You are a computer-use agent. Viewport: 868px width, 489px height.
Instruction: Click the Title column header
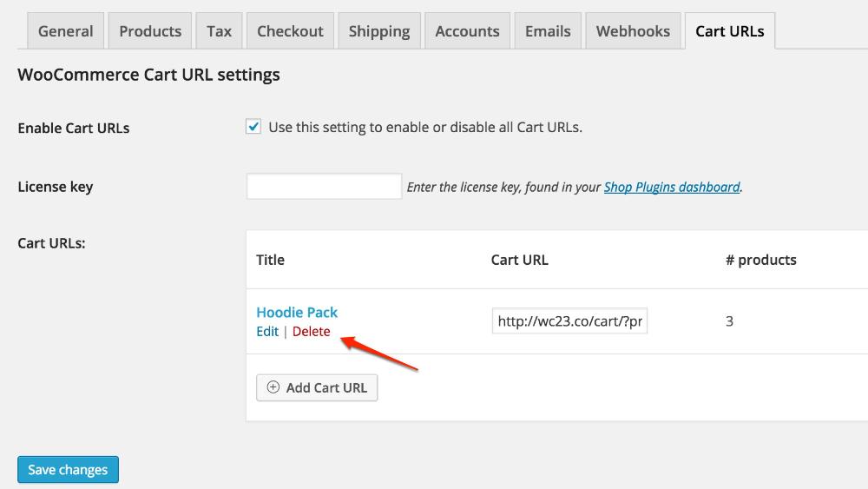point(270,260)
